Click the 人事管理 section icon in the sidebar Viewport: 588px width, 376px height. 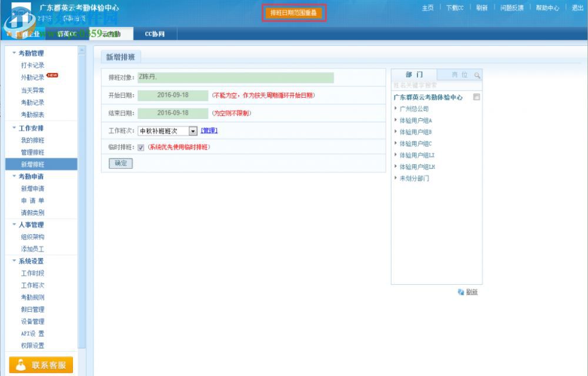(x=13, y=224)
